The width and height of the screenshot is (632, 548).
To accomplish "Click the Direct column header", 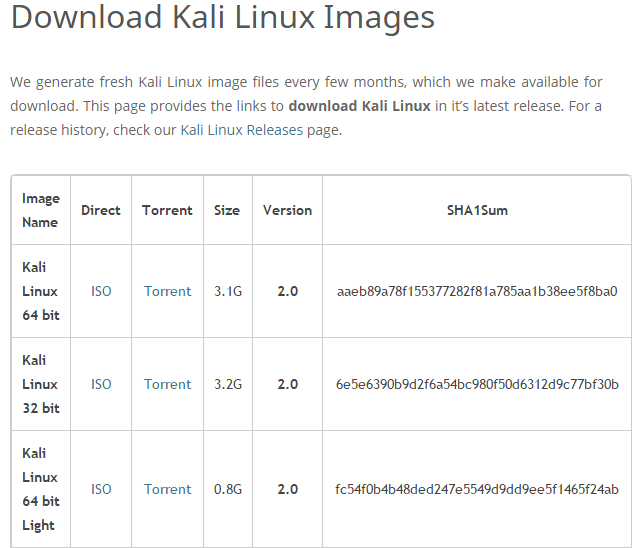I will tap(101, 210).
